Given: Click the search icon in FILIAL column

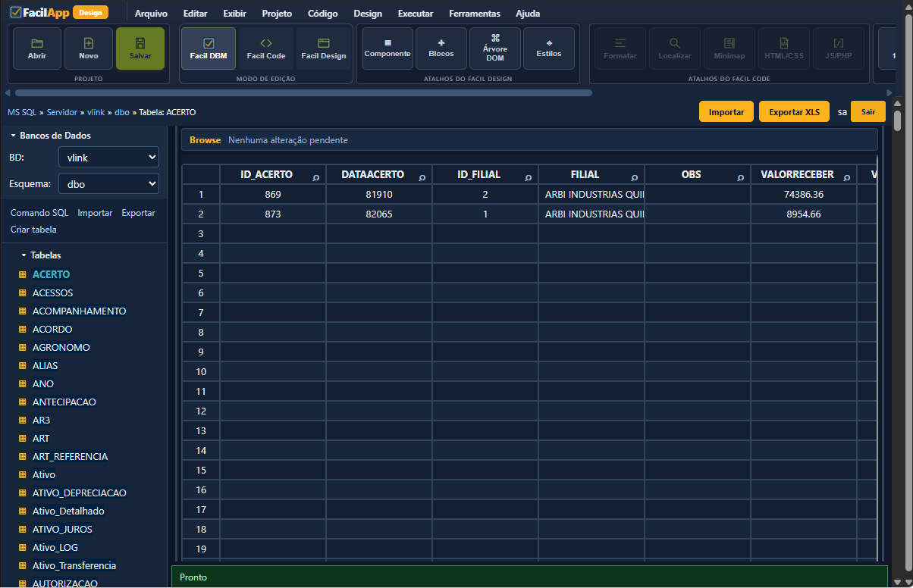Looking at the screenshot, I should [x=635, y=177].
